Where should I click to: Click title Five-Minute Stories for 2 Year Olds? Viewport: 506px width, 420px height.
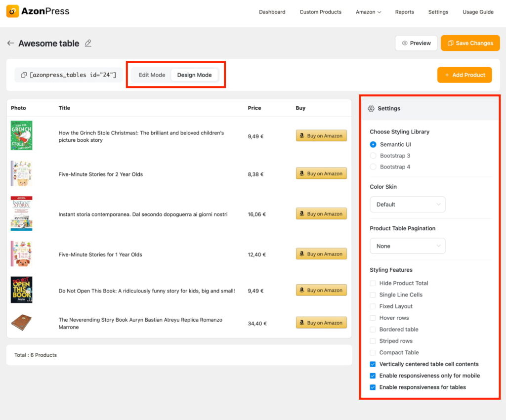coord(101,174)
